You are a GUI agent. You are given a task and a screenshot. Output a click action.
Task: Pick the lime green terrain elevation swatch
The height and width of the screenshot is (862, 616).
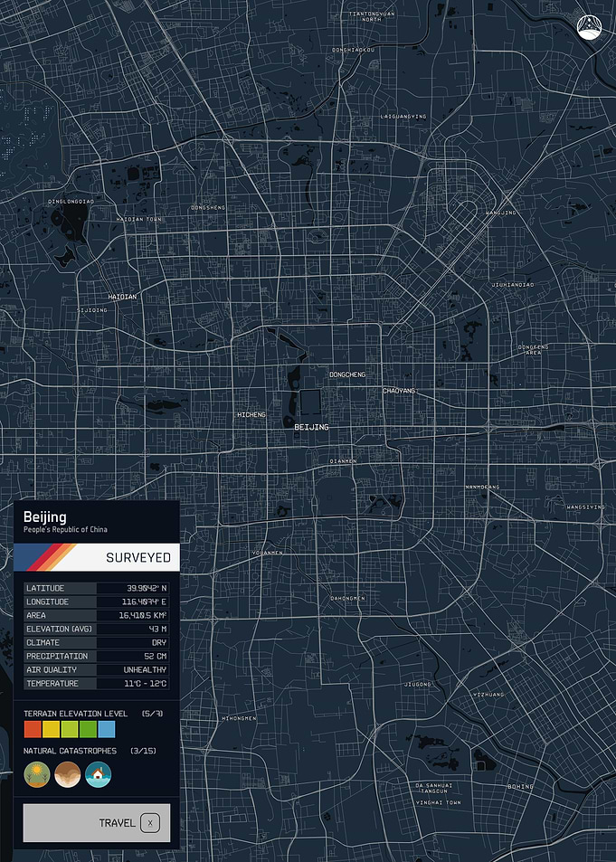tap(70, 730)
